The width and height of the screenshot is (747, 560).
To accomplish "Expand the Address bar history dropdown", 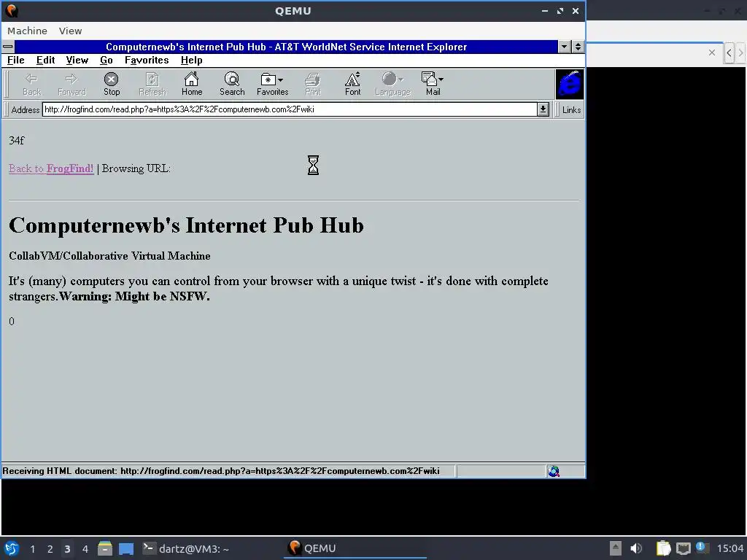I will pos(543,109).
